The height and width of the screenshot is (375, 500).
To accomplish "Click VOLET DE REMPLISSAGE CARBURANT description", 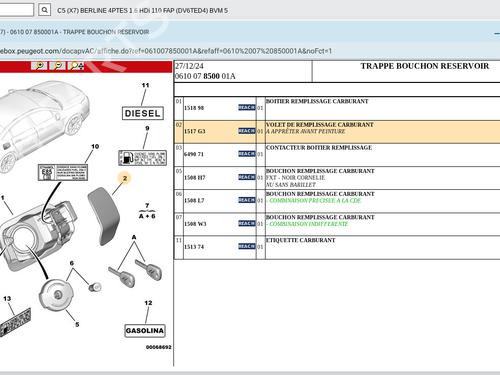I will [x=320, y=124].
